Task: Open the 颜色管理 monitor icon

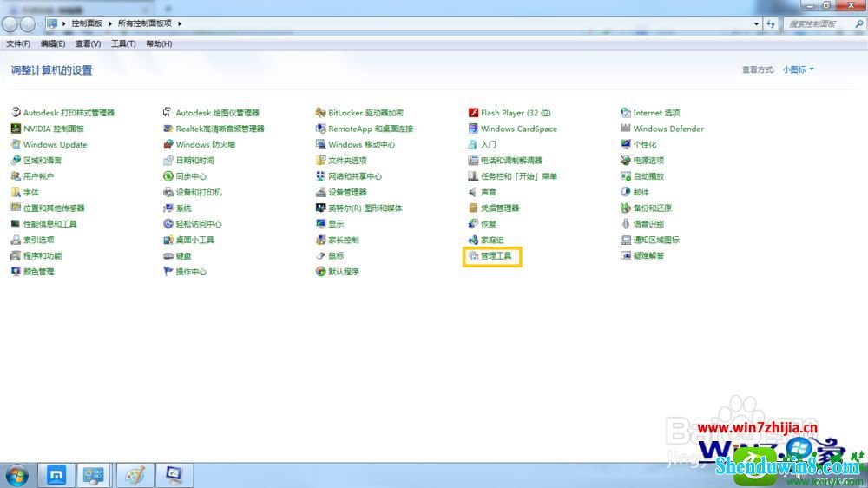Action: tap(16, 272)
